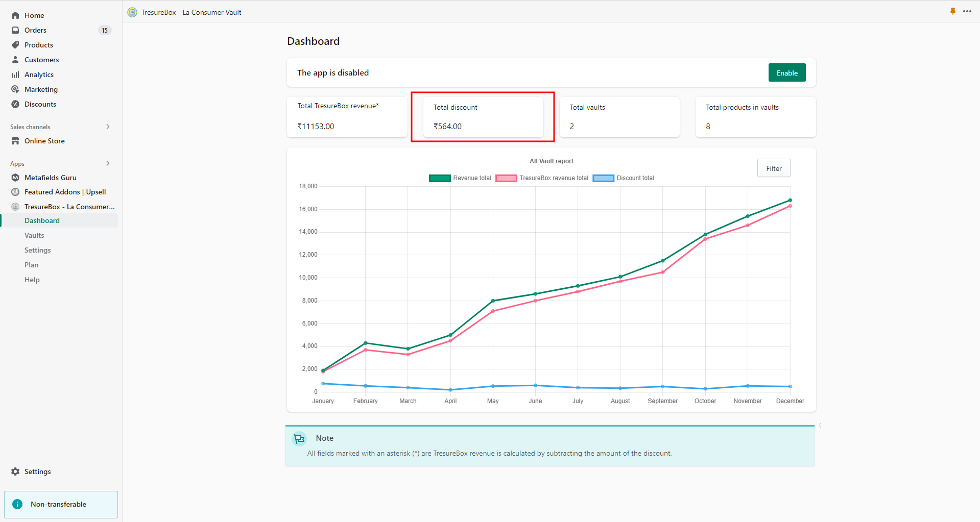The height and width of the screenshot is (522, 980).
Task: Open the Plan submenu item
Action: [32, 265]
